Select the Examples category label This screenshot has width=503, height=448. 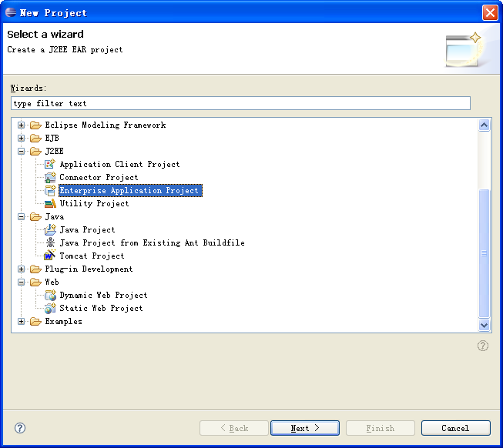point(63,322)
